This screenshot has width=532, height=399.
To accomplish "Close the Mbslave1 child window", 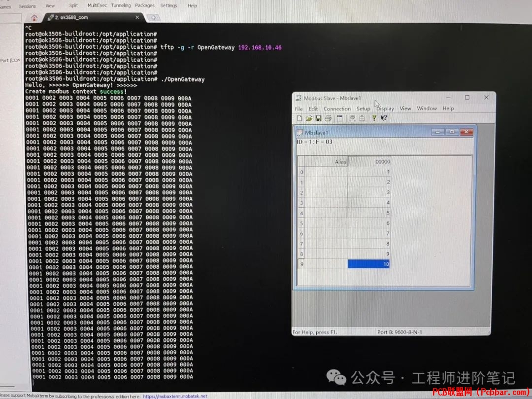I will tap(466, 132).
